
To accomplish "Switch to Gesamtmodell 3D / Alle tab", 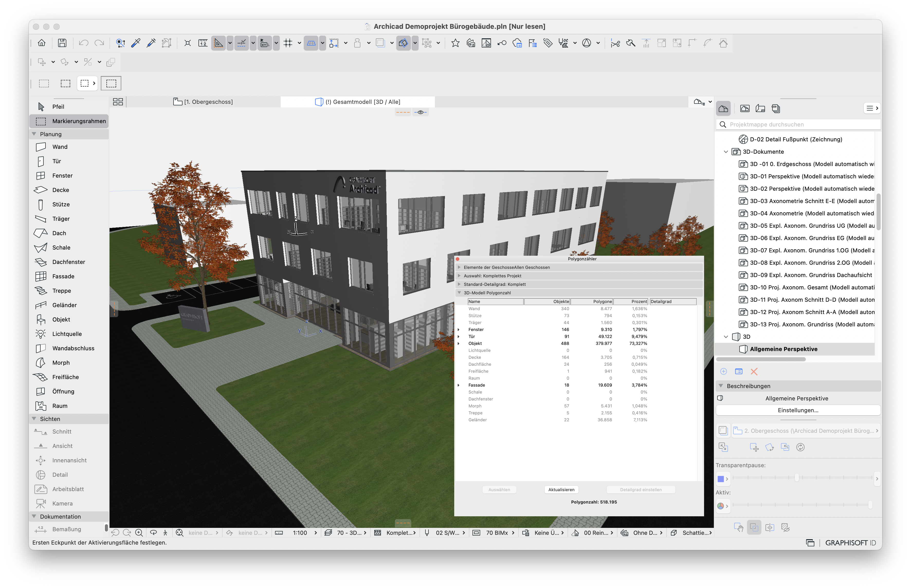I will 358,102.
